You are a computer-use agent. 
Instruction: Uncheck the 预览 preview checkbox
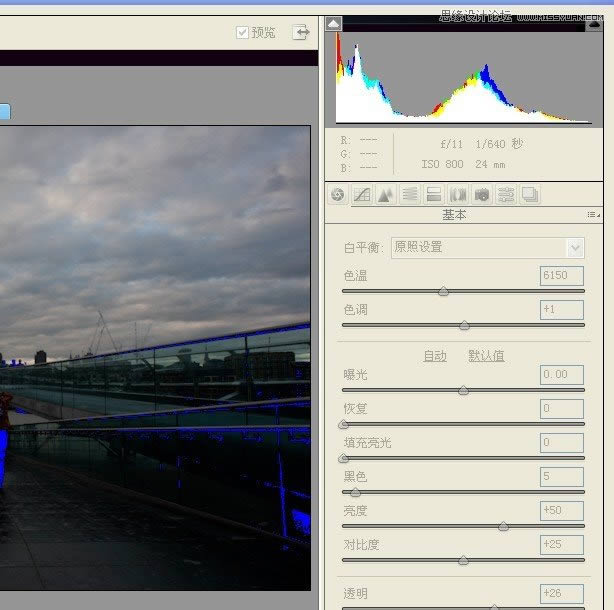coord(242,33)
